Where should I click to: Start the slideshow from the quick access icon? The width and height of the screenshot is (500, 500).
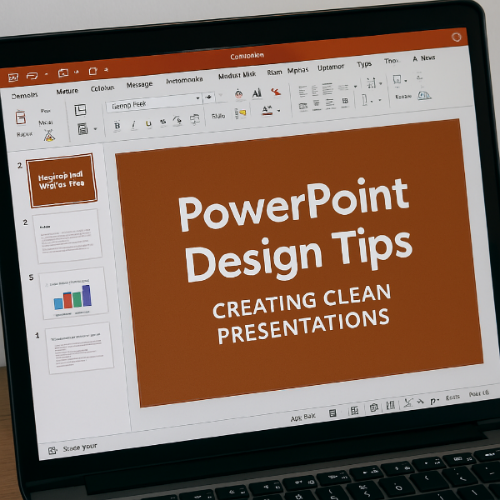pyautogui.click(x=63, y=73)
